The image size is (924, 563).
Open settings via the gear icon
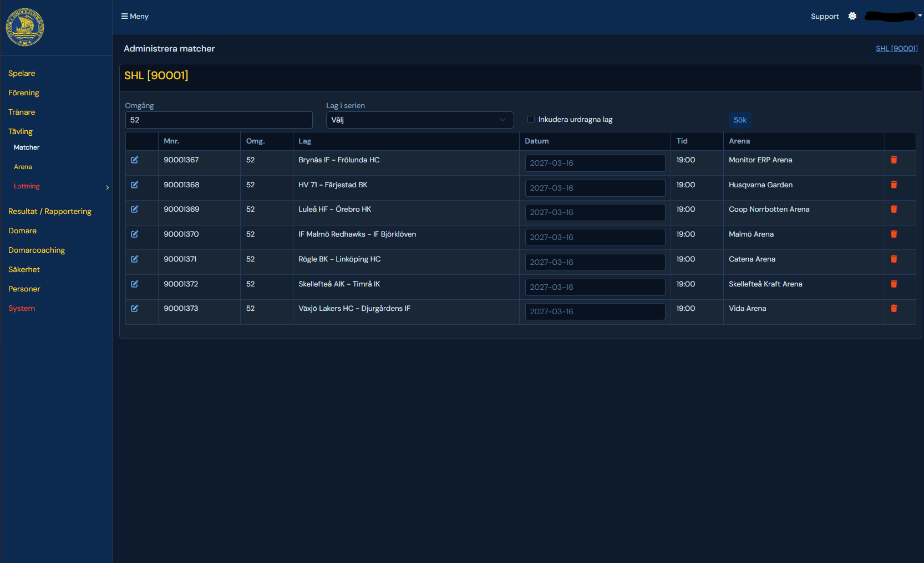pyautogui.click(x=852, y=16)
